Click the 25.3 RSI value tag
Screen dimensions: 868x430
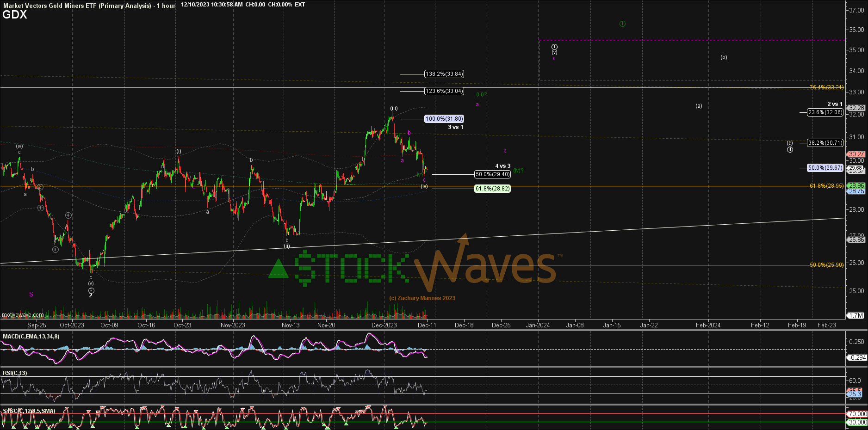click(x=855, y=394)
